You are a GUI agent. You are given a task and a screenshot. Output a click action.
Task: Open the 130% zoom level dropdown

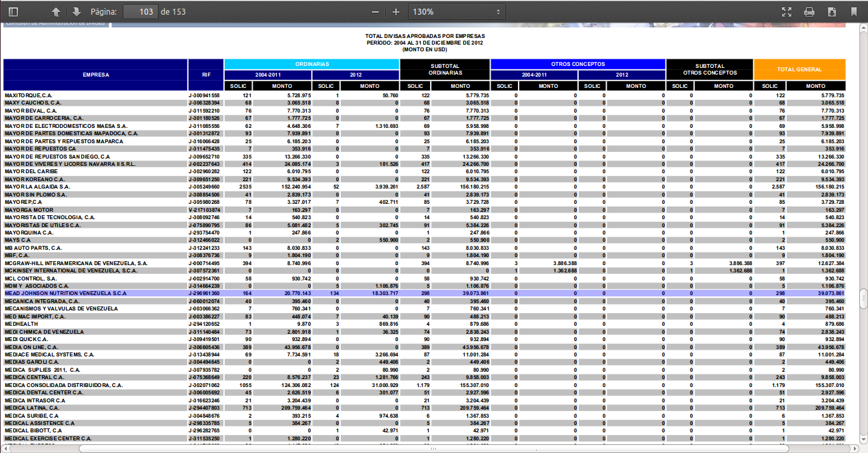click(x=456, y=12)
